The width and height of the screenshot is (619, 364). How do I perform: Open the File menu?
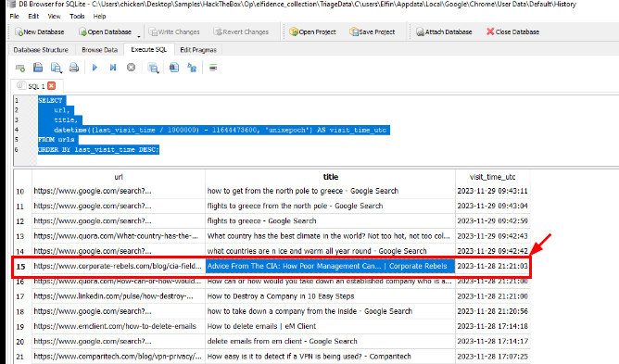[x=14, y=16]
